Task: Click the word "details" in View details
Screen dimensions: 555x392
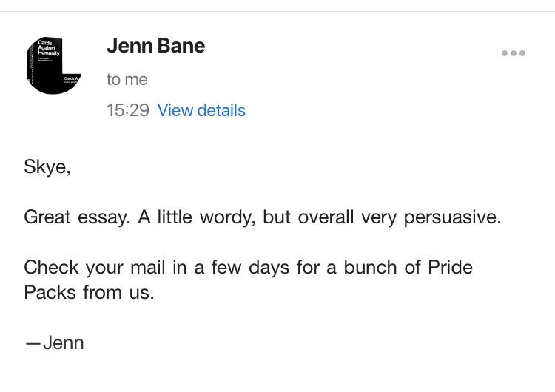Action: coord(221,110)
